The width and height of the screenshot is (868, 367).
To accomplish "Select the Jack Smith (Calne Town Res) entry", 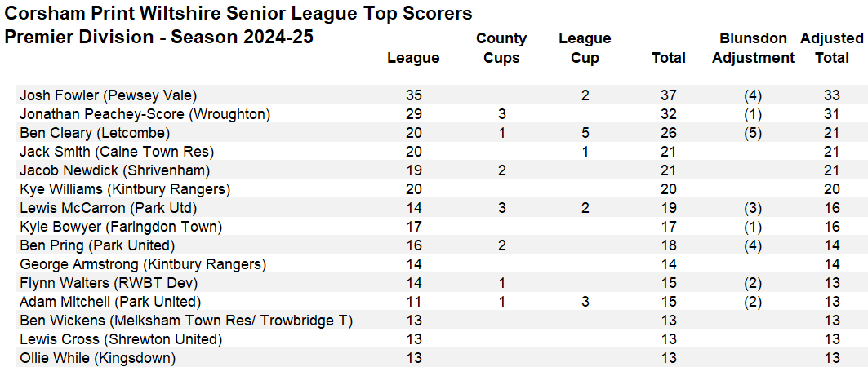I will click(x=116, y=152).
